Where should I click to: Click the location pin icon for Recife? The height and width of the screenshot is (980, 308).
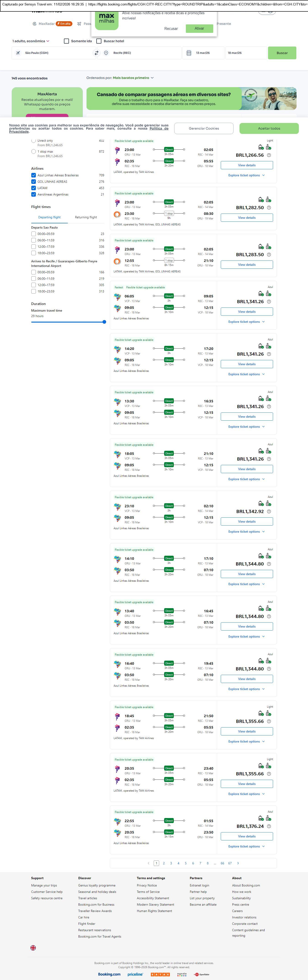click(106, 53)
